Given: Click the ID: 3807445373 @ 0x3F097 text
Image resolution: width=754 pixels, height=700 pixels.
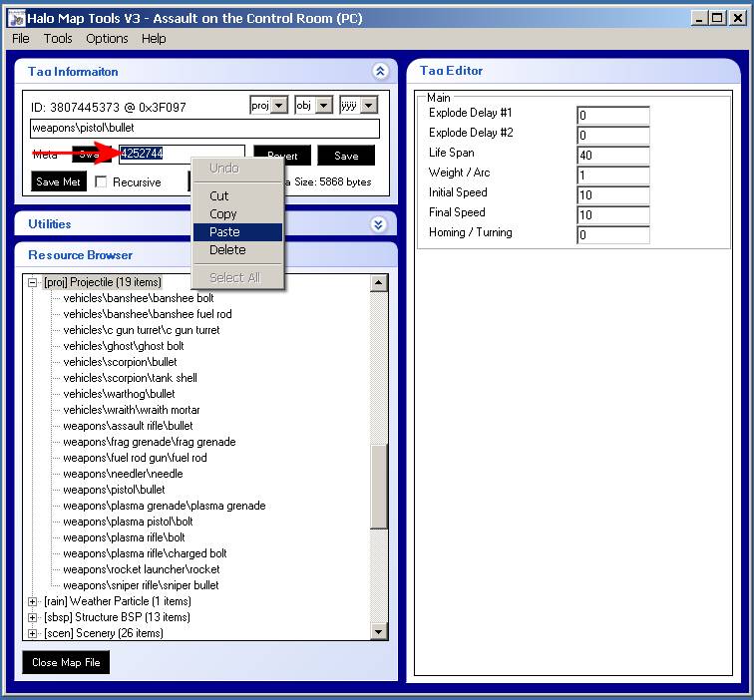Looking at the screenshot, I should click(x=108, y=108).
